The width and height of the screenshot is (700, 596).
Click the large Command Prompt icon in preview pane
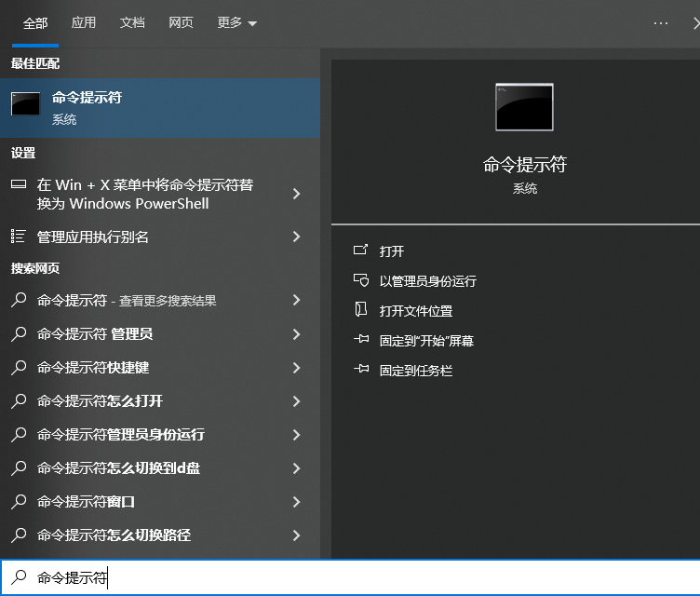tap(524, 107)
